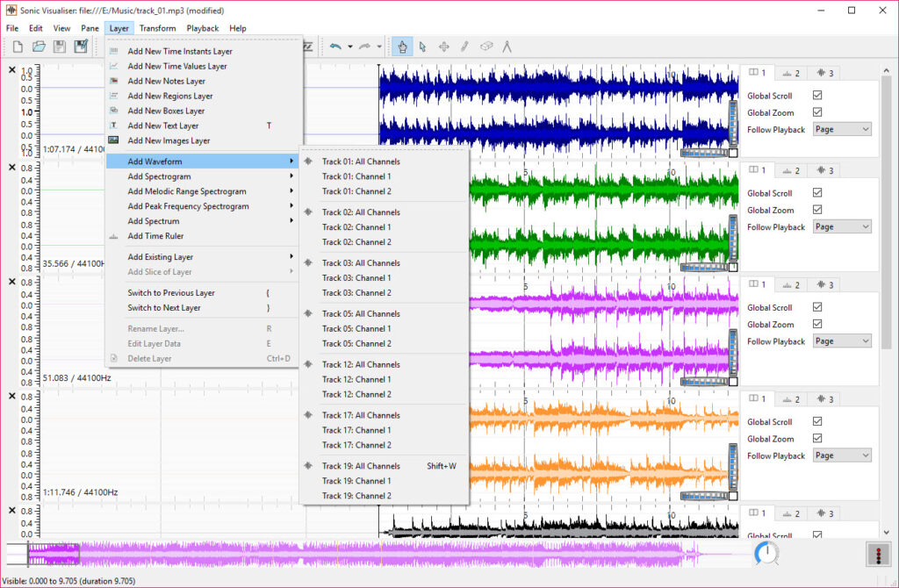Viewport: 899px width, 588px height.
Task: Select the Draw pencil tool
Action: coord(465,47)
